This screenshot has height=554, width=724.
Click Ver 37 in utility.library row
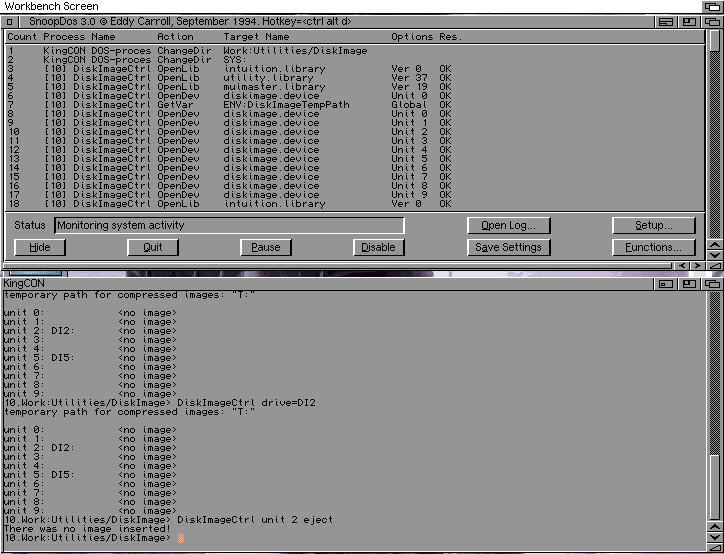point(409,78)
